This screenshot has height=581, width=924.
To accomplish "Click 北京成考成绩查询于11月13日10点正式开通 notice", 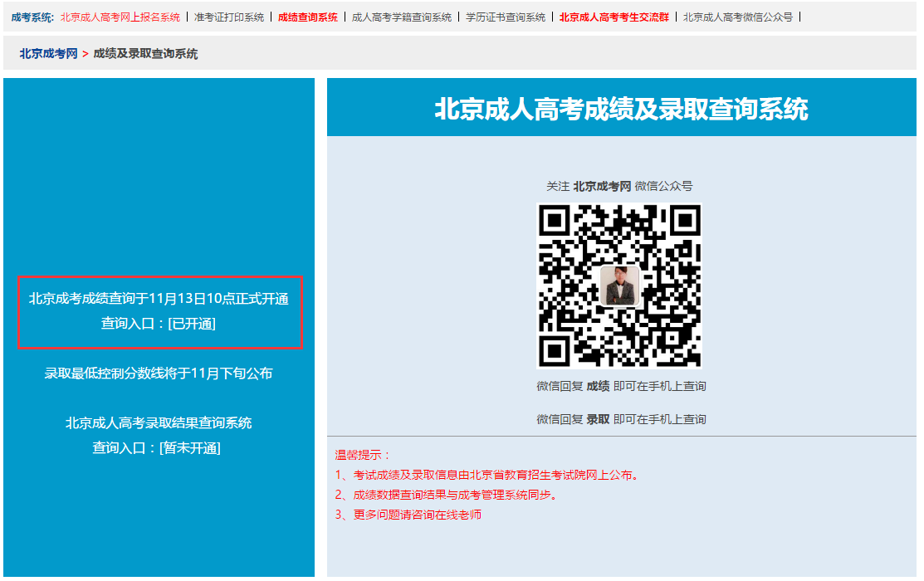I will point(159,299).
